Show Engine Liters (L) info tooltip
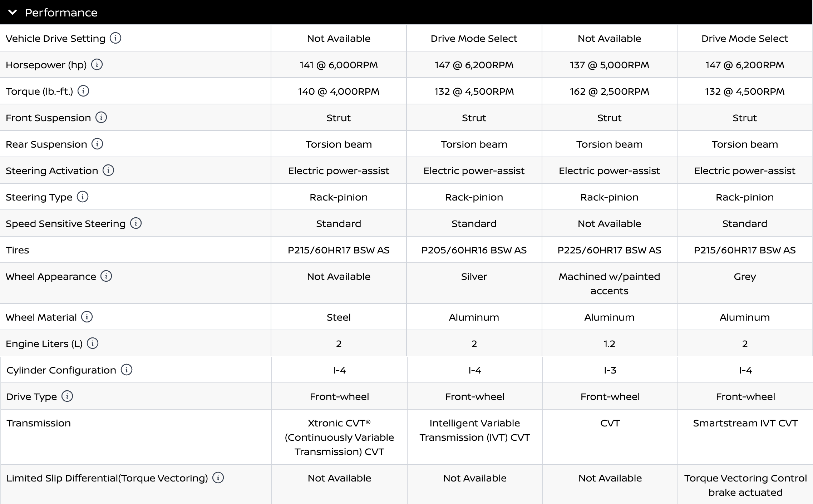Screen dimensions: 813x504 tap(93, 343)
